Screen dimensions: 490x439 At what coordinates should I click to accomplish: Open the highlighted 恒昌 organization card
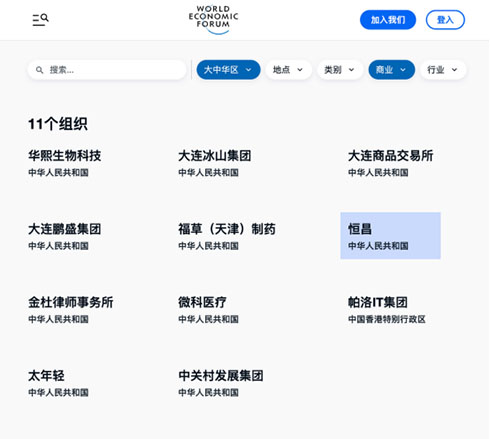(x=390, y=235)
